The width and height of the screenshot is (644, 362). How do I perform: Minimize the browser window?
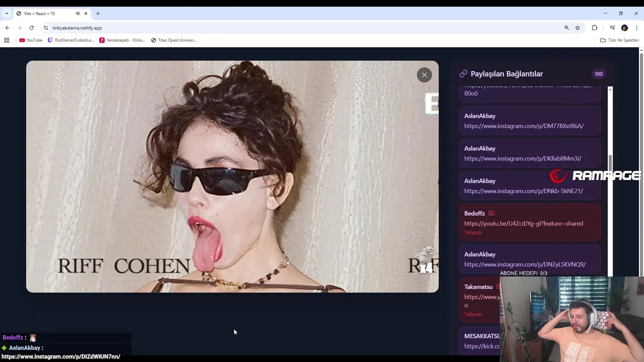tap(605, 14)
